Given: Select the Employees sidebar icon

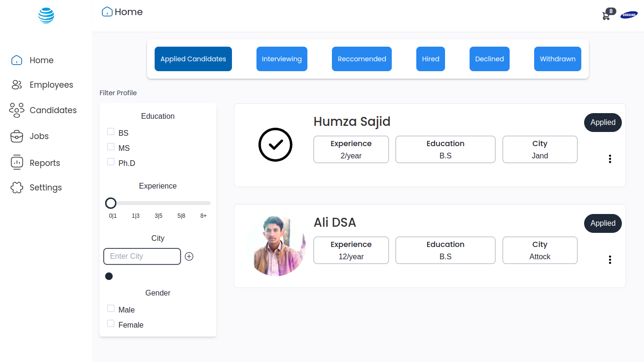Looking at the screenshot, I should 17,85.
